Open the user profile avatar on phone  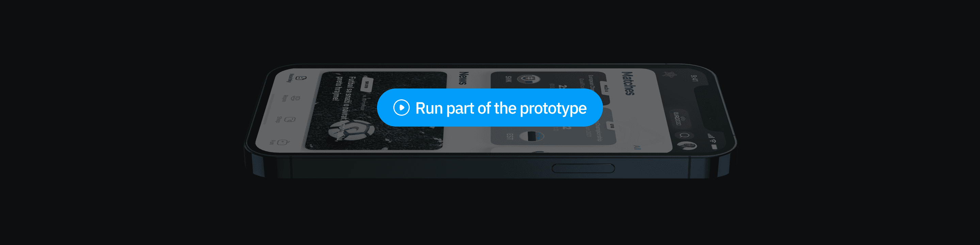pyautogui.click(x=687, y=145)
